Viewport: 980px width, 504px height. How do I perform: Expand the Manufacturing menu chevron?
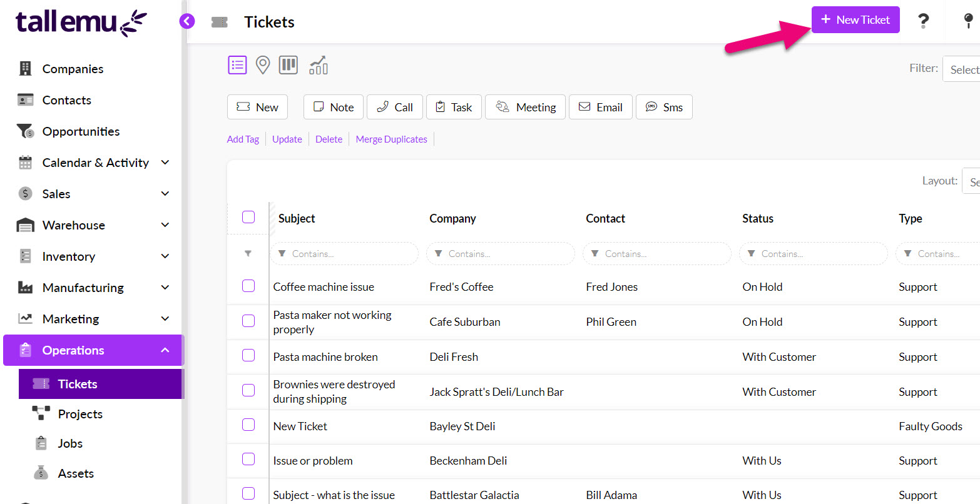(165, 288)
